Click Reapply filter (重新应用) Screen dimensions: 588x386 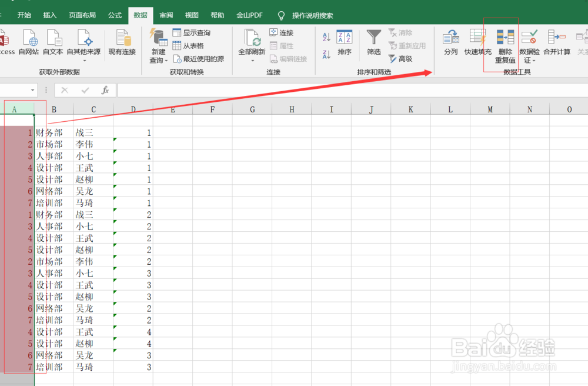(407, 46)
